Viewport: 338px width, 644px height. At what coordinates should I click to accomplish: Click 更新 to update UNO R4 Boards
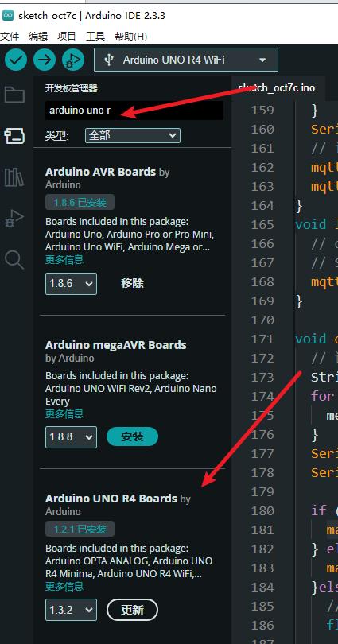point(132,610)
